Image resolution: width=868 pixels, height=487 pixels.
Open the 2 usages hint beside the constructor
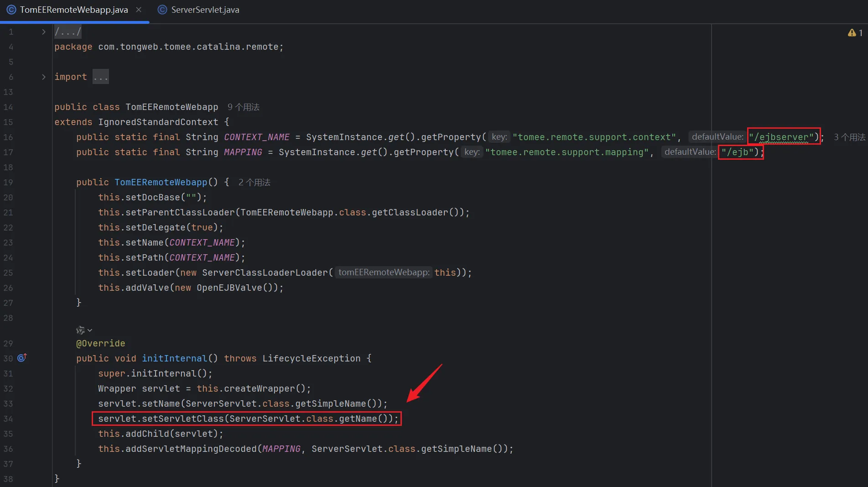coord(254,182)
